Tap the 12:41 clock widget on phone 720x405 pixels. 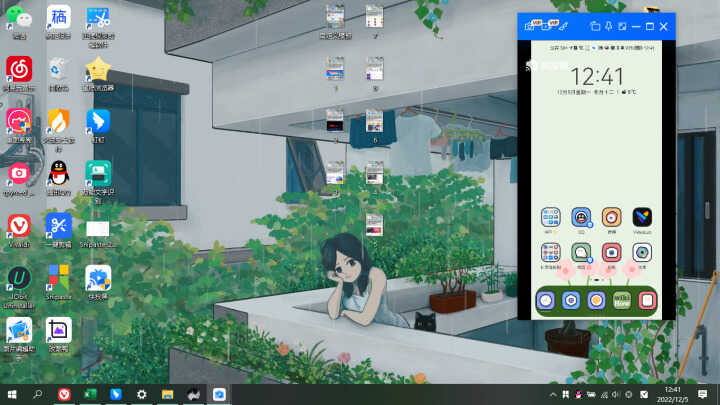click(x=596, y=76)
